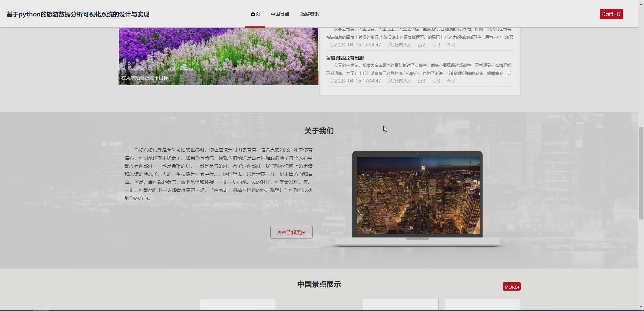Click the 在大学给自己定个目标 carousel caption

coord(145,77)
